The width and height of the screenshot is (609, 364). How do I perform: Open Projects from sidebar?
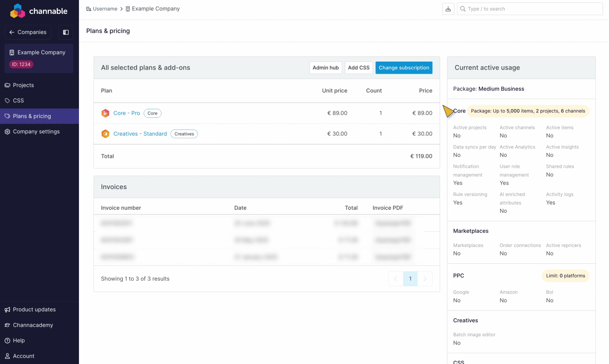click(x=23, y=85)
